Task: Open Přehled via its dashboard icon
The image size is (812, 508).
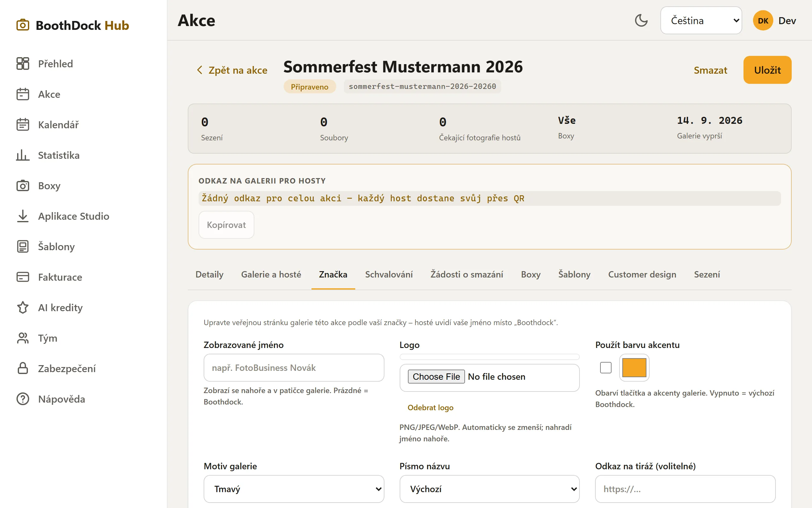Action: point(23,63)
